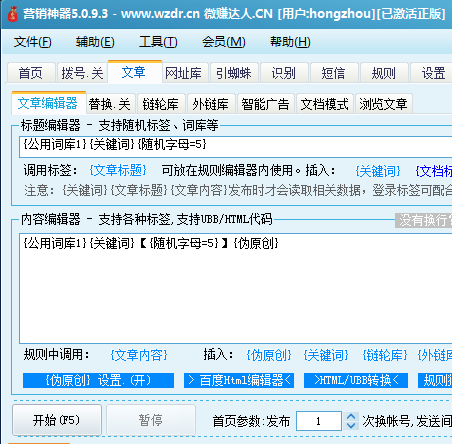Click the 发布 count number field

(x=319, y=421)
